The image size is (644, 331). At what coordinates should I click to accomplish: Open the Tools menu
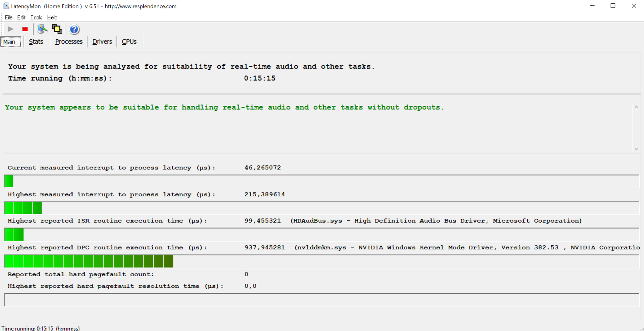click(36, 17)
